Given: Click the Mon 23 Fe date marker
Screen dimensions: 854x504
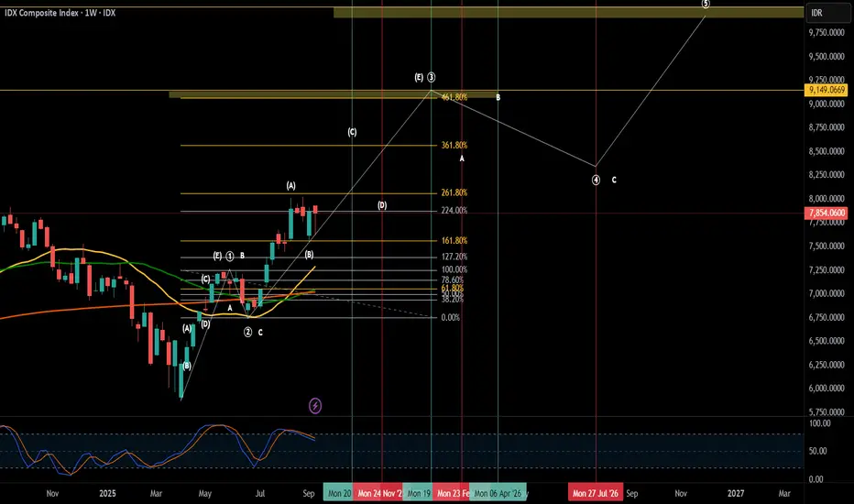Looking at the screenshot, I should coord(451,493).
